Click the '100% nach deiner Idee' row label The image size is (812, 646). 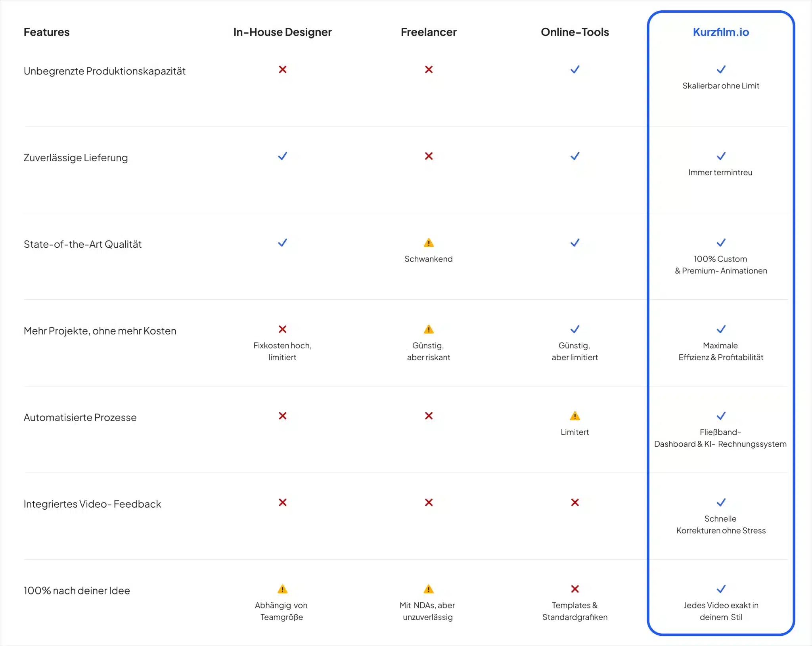(77, 591)
